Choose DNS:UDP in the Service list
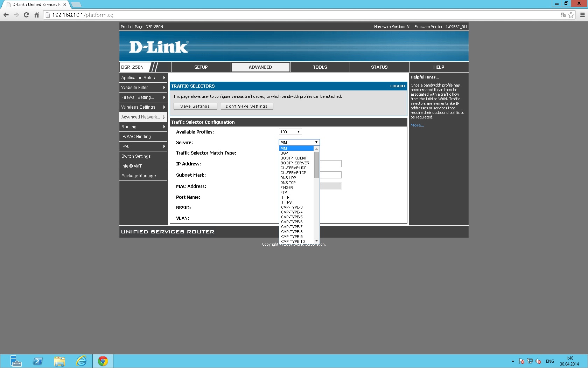This screenshot has height=368, width=588. coord(296,178)
